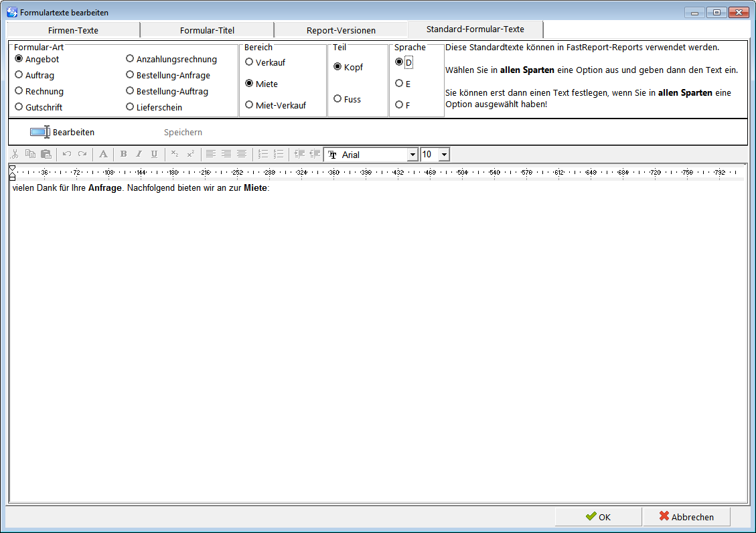This screenshot has height=533, width=756.
Task: Select Fuss as Teil
Action: pos(347,99)
